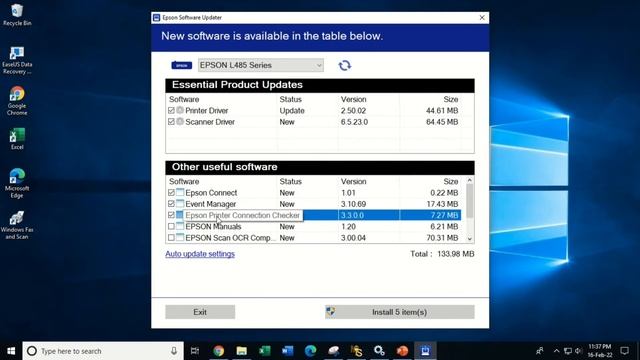This screenshot has width=640, height=360.
Task: Uncheck the Event Manager checkbox
Action: pyautogui.click(x=171, y=204)
